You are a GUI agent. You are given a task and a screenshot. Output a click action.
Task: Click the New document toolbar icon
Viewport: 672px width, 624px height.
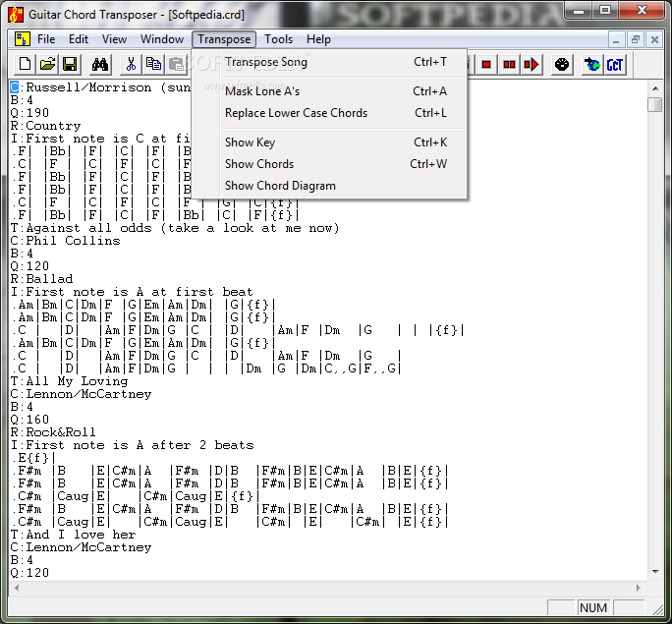[x=25, y=65]
